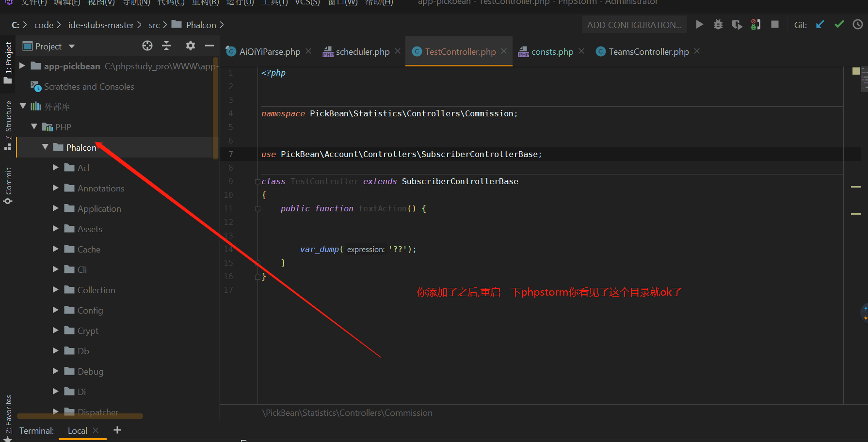Select the Application folder

coord(99,208)
